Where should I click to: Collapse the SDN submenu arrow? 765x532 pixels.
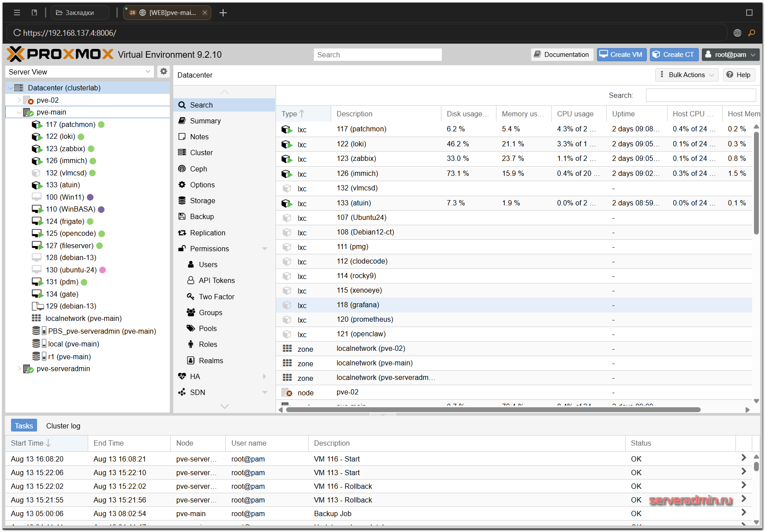(x=265, y=392)
